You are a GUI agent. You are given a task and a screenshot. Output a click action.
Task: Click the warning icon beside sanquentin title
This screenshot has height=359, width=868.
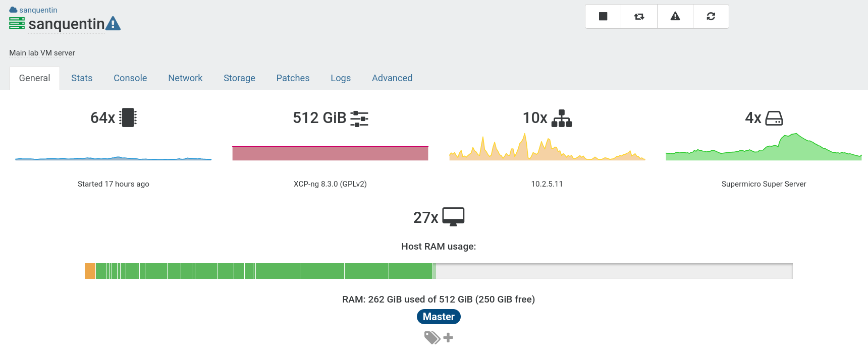click(x=113, y=24)
